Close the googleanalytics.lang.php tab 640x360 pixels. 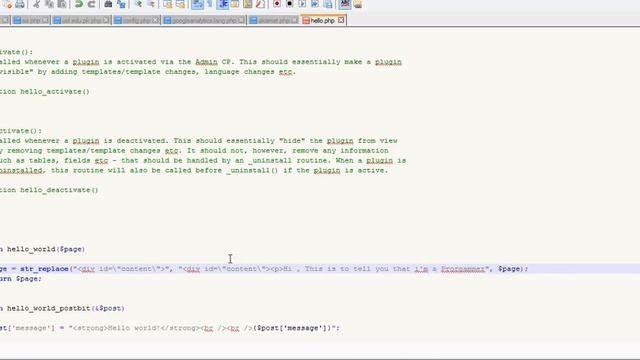[241, 20]
